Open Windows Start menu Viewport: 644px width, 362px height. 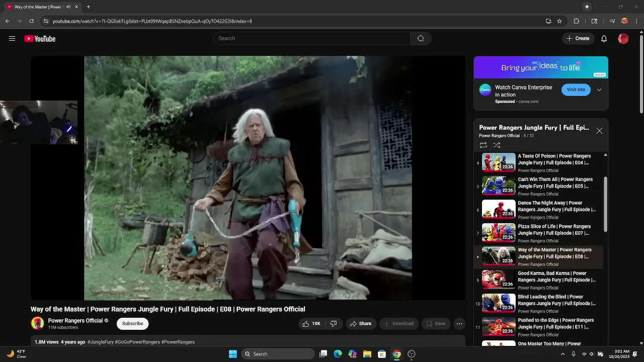(x=233, y=354)
